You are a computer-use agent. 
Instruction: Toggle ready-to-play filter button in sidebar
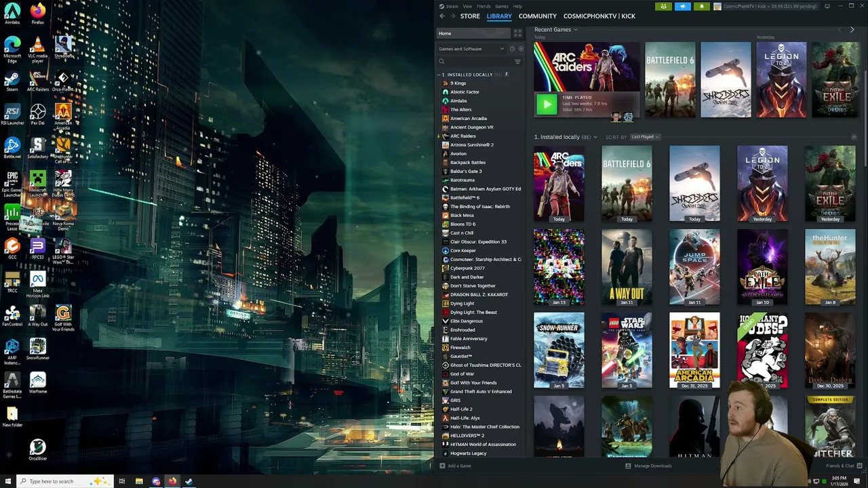[521, 49]
